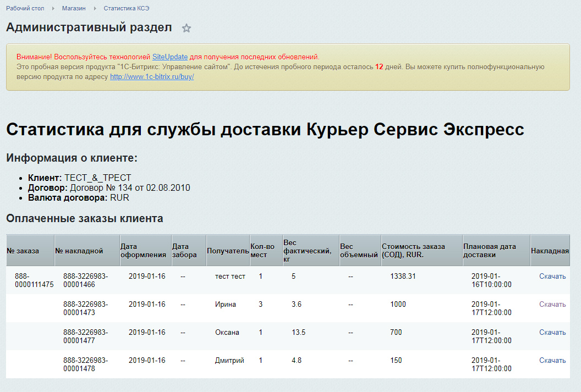Viewport: 581px width, 392px height.
Task: Open the 1c-bitrix.ru buy link
Action: (x=152, y=77)
